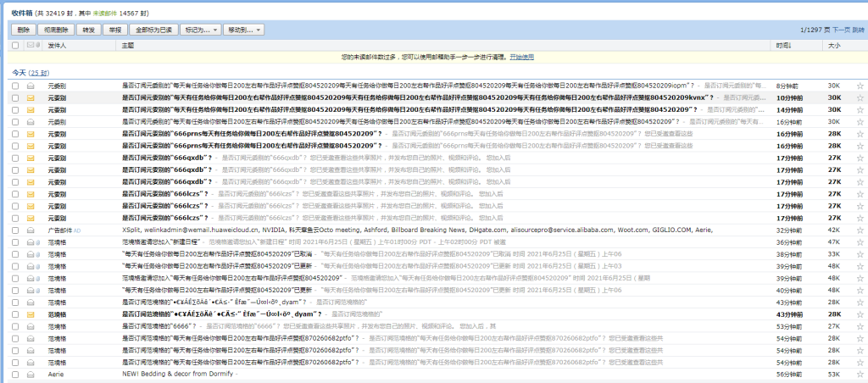The image size is (868, 383).
Task: Click unread envelope icon on 10分钟前 email
Action: 31,97
